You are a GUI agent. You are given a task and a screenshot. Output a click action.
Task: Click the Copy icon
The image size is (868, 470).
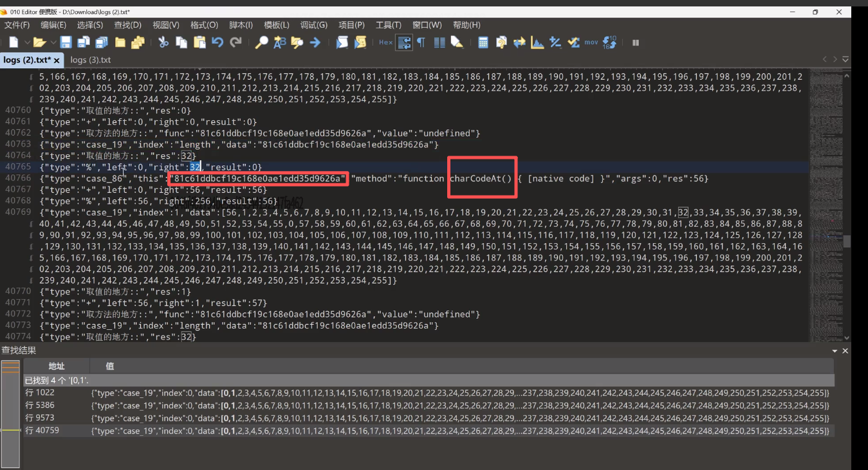click(x=181, y=42)
